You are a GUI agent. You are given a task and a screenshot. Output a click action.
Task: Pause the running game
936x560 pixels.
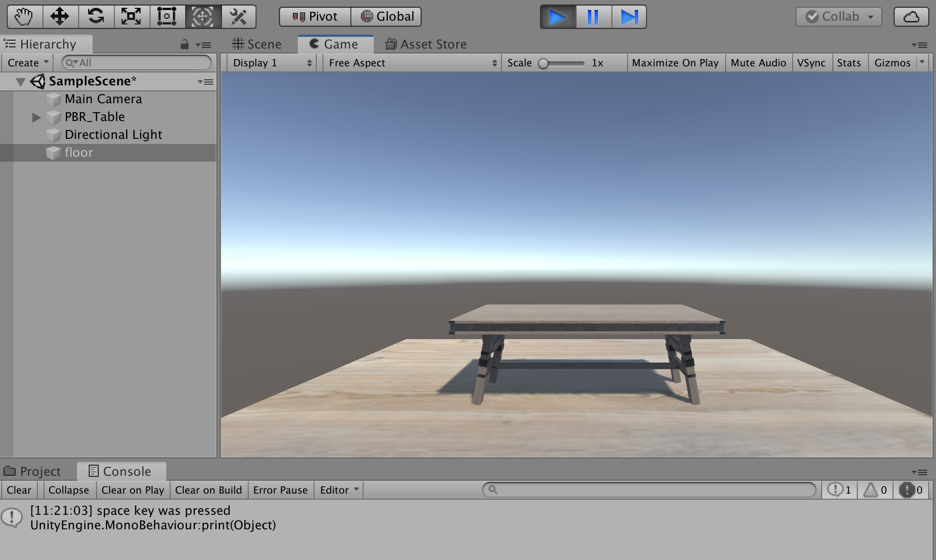pyautogui.click(x=592, y=17)
